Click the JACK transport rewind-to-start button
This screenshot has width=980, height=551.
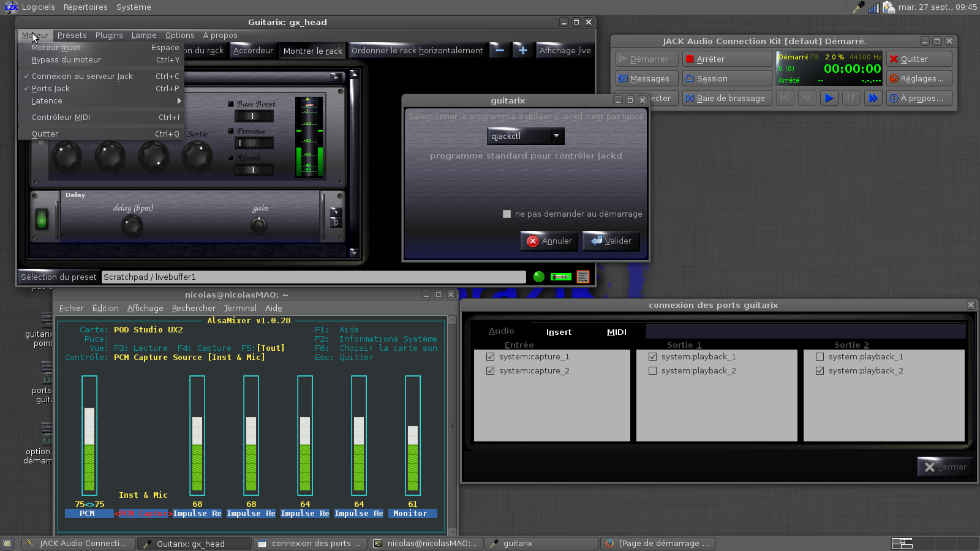pyautogui.click(x=785, y=98)
